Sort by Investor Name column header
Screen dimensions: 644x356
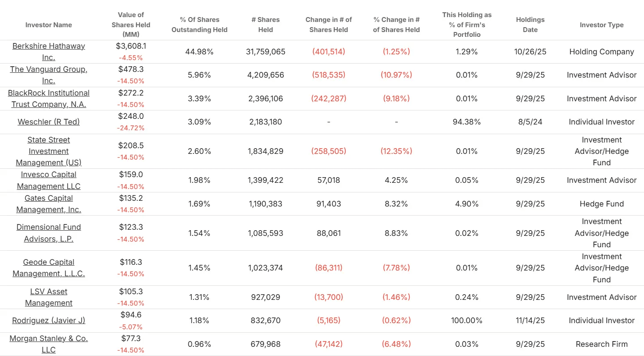click(x=49, y=25)
